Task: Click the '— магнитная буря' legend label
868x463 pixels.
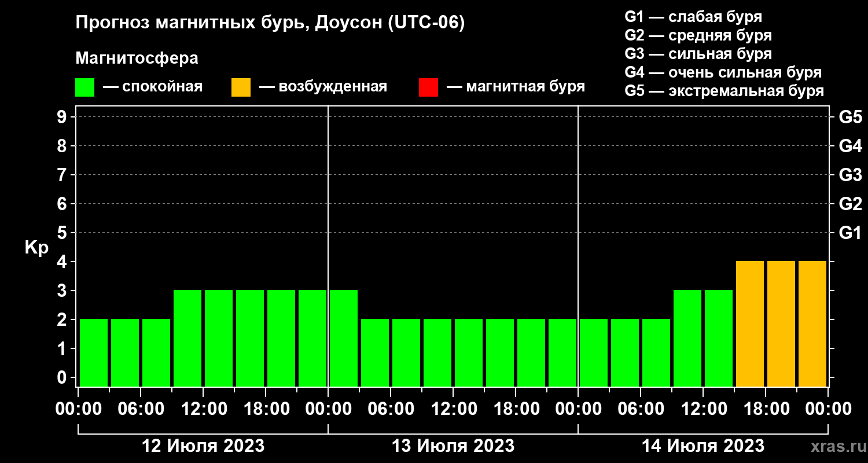Action: 516,87
